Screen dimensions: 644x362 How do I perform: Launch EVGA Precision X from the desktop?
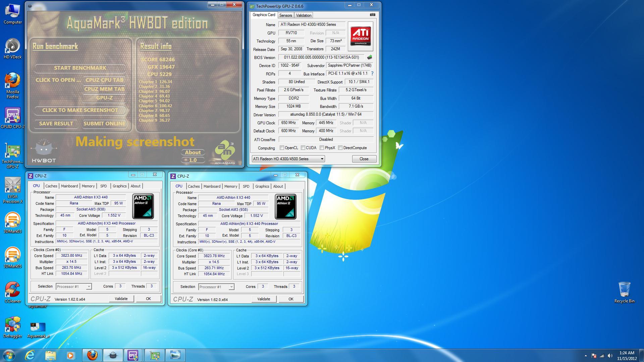point(13,191)
